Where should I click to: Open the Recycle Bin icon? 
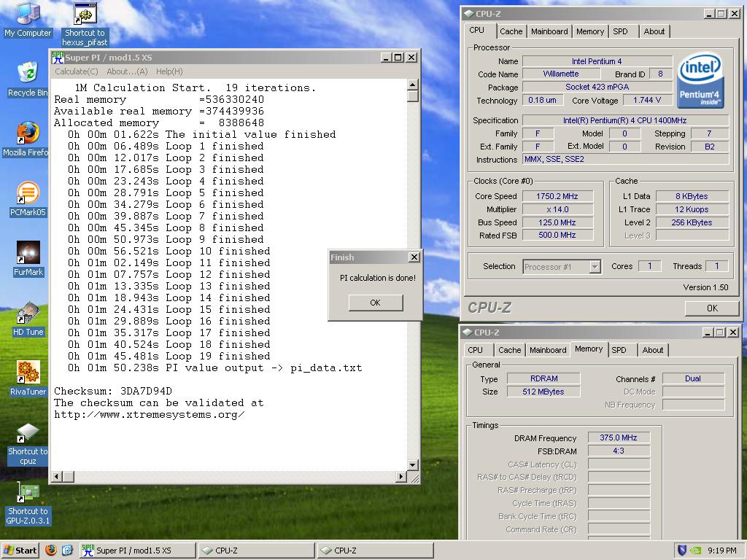pos(28,79)
